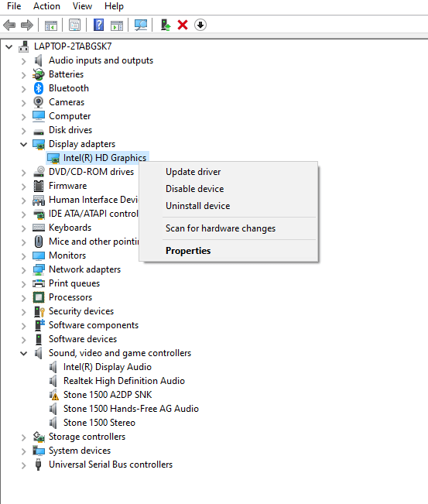Open the File menu
The image size is (428, 504).
coord(14,6)
